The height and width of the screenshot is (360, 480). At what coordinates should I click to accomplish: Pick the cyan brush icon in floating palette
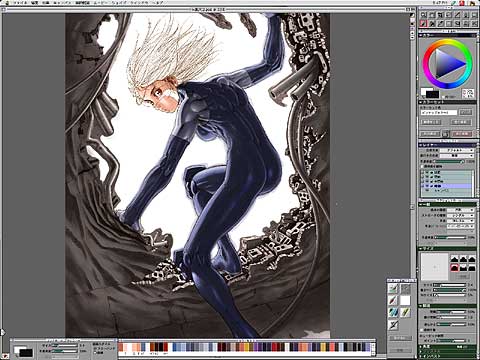pyautogui.click(x=393, y=312)
